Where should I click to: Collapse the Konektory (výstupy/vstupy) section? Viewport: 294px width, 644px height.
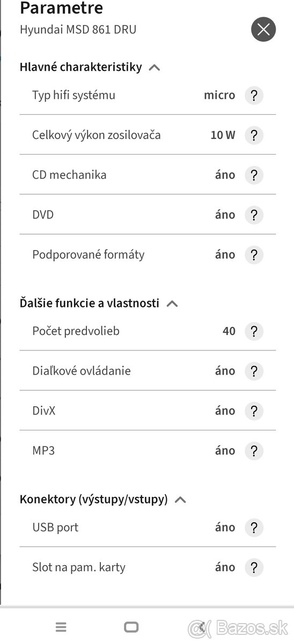click(180, 500)
